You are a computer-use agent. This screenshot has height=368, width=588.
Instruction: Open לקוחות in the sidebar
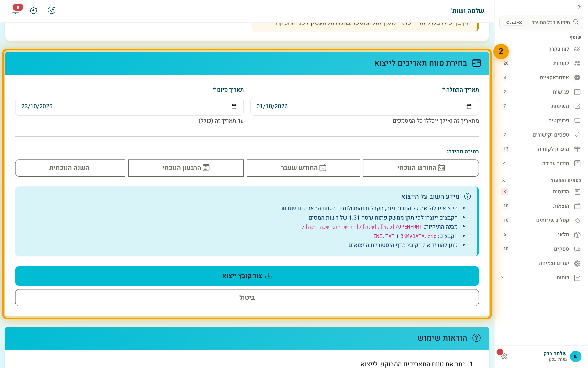coord(541,63)
